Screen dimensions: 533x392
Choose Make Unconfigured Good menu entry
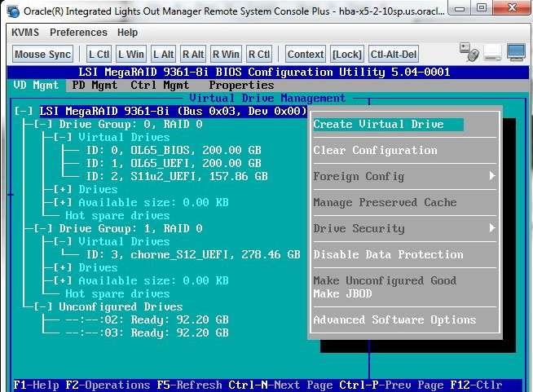click(x=385, y=281)
